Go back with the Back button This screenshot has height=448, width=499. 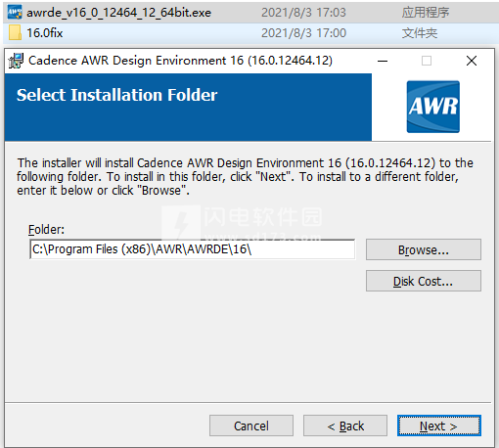pos(345,426)
